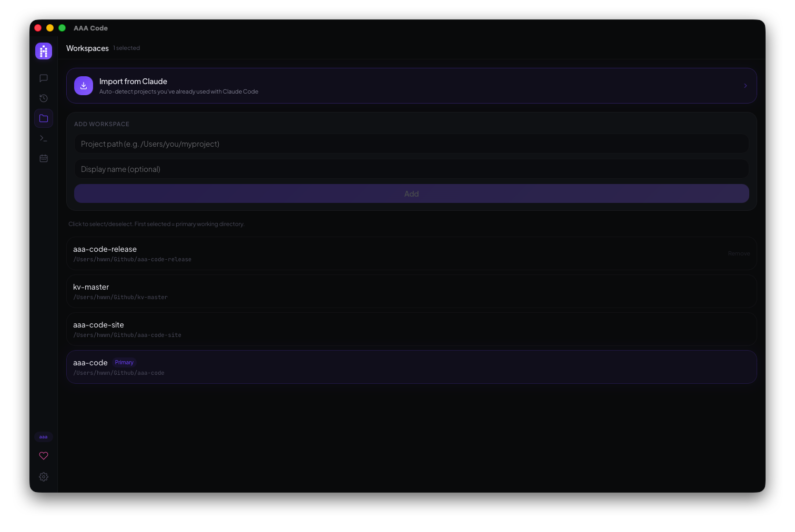The width and height of the screenshot is (795, 532).
Task: Select the aaa-code-release workspace row
Action: click(x=411, y=253)
